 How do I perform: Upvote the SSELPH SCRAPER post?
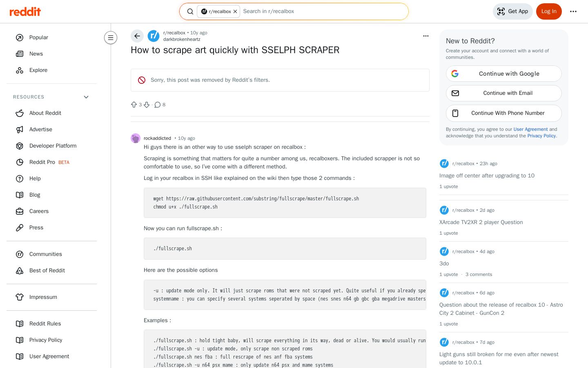point(134,105)
